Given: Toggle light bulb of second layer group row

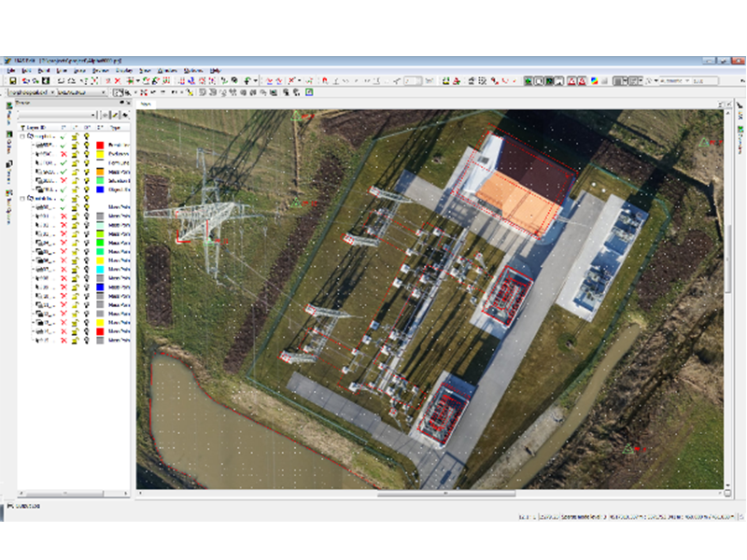Looking at the screenshot, I should [87, 199].
